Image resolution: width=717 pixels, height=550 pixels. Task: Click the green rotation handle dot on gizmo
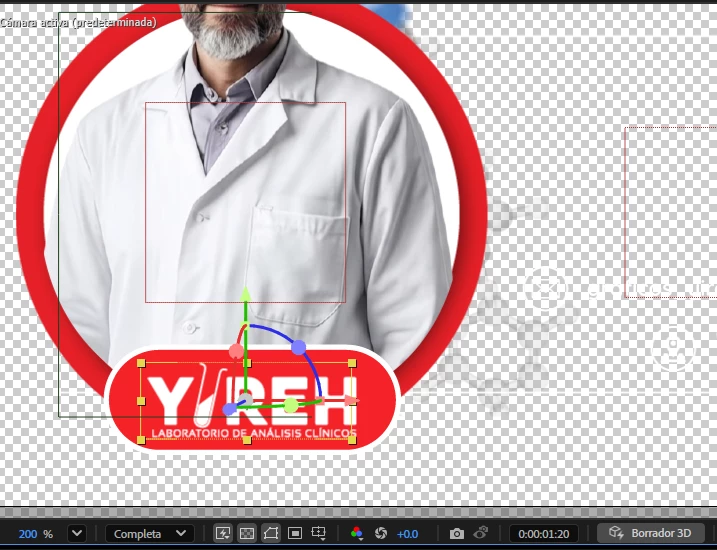point(291,405)
